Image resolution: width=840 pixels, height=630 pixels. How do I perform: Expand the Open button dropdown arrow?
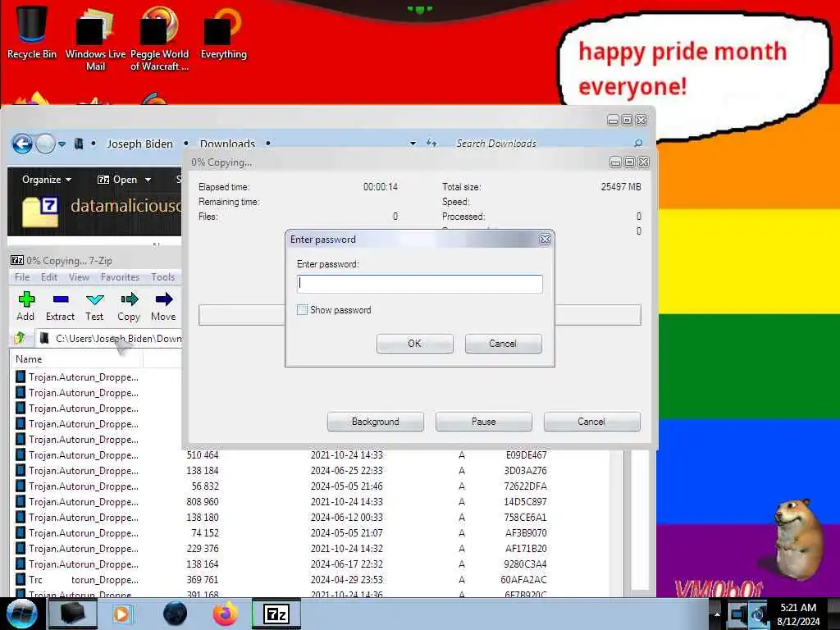(148, 180)
